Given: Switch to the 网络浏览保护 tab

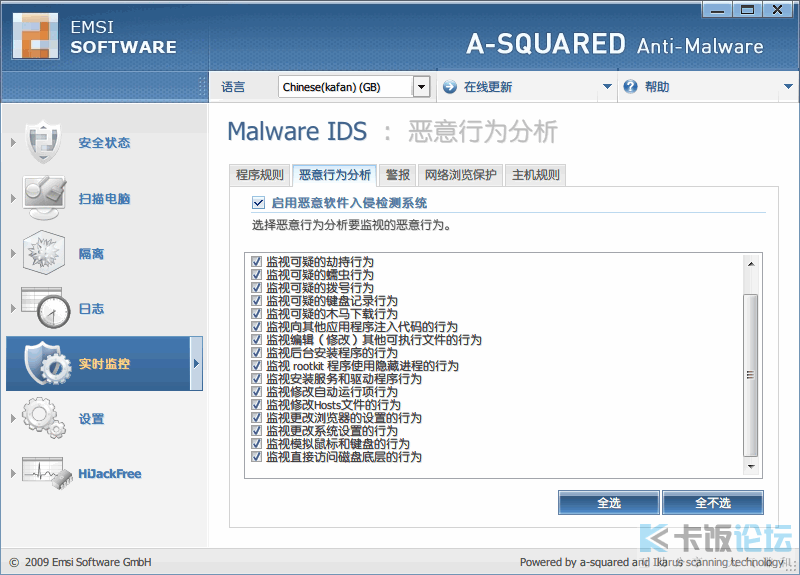Looking at the screenshot, I should (x=461, y=175).
